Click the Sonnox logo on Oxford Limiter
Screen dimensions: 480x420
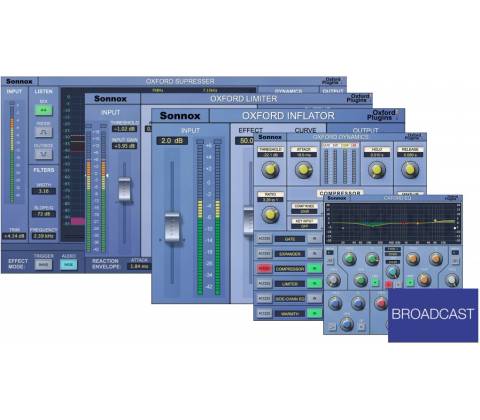point(110,99)
